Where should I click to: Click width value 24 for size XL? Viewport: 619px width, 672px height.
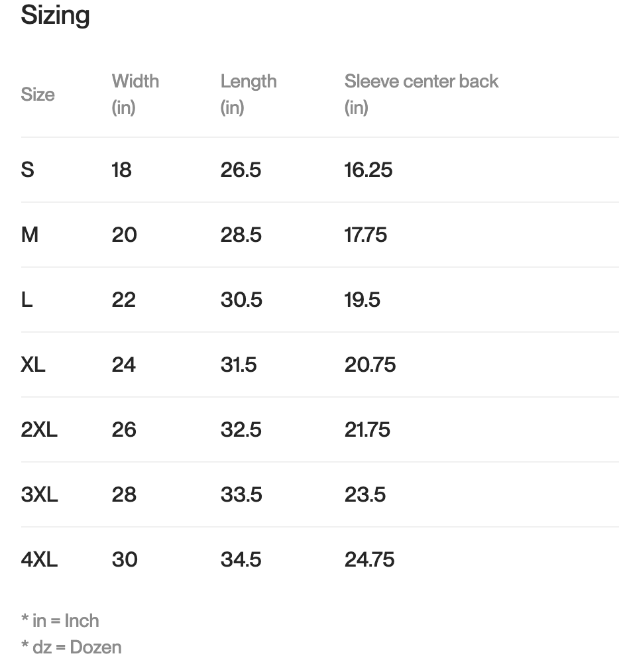(124, 364)
